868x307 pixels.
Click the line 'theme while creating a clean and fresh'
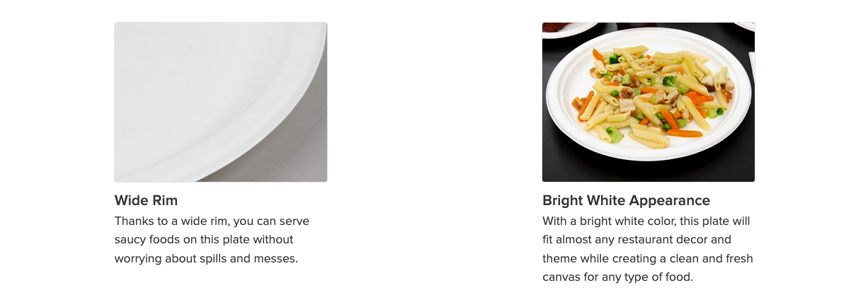click(648, 258)
